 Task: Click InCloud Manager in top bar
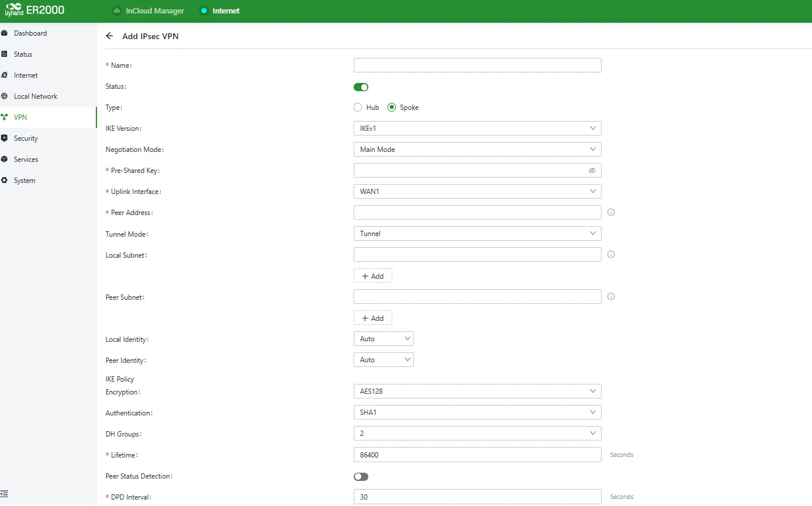155,11
